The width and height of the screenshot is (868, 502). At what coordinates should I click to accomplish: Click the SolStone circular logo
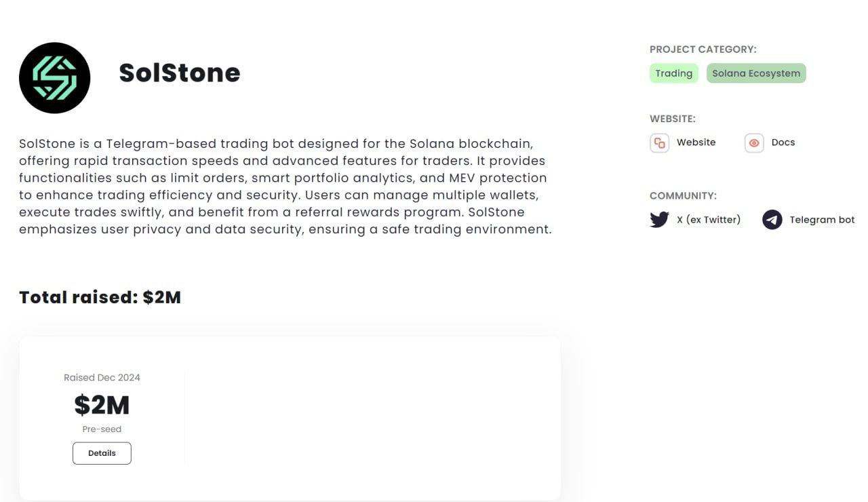click(x=54, y=78)
